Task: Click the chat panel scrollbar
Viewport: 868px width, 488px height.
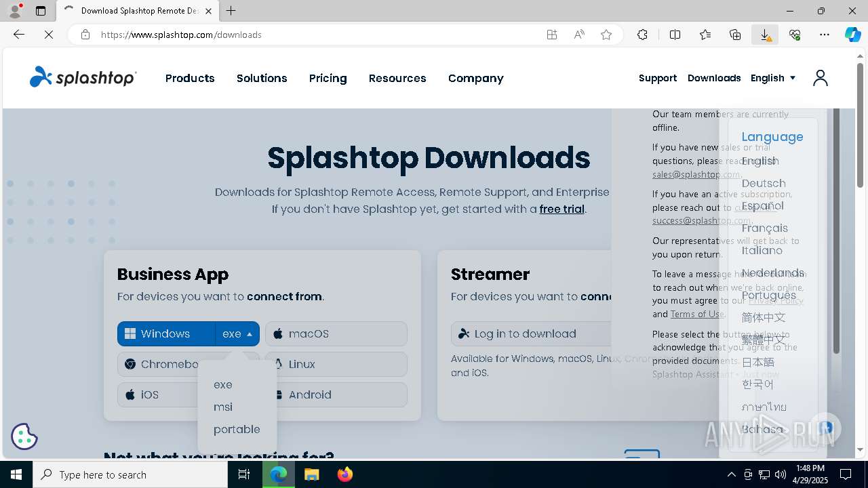Action: pos(836,230)
